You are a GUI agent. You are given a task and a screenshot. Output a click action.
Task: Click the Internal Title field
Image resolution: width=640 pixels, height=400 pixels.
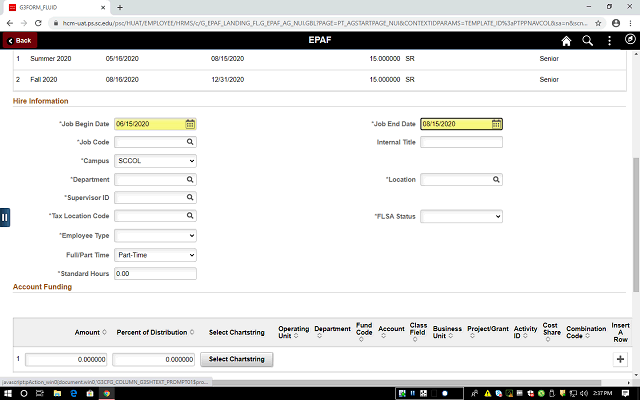[x=461, y=142]
